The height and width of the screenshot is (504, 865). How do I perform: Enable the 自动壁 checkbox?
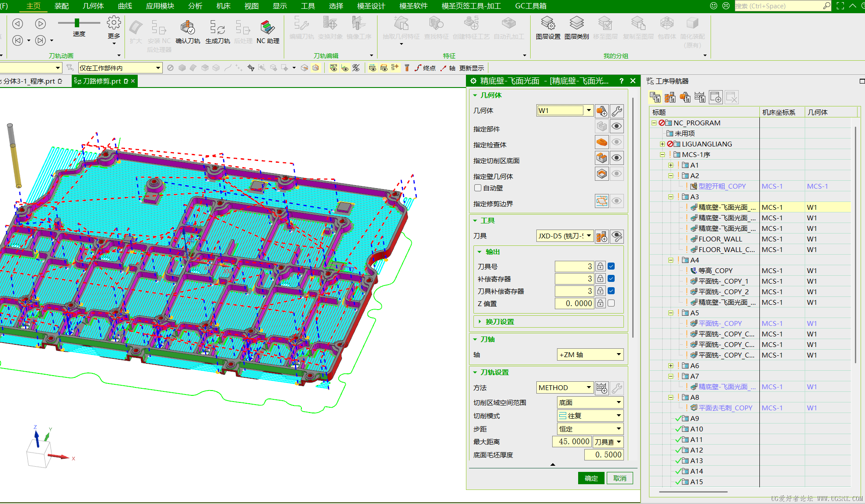point(478,188)
